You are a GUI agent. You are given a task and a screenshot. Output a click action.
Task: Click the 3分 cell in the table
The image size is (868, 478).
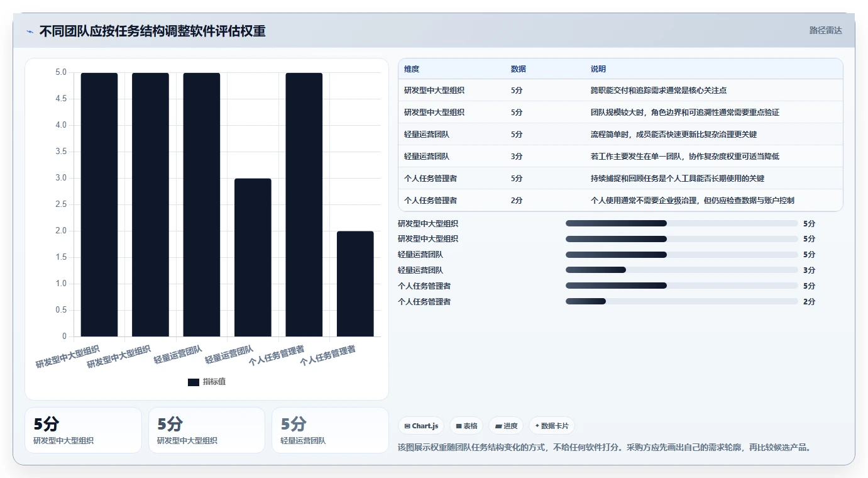tap(517, 157)
